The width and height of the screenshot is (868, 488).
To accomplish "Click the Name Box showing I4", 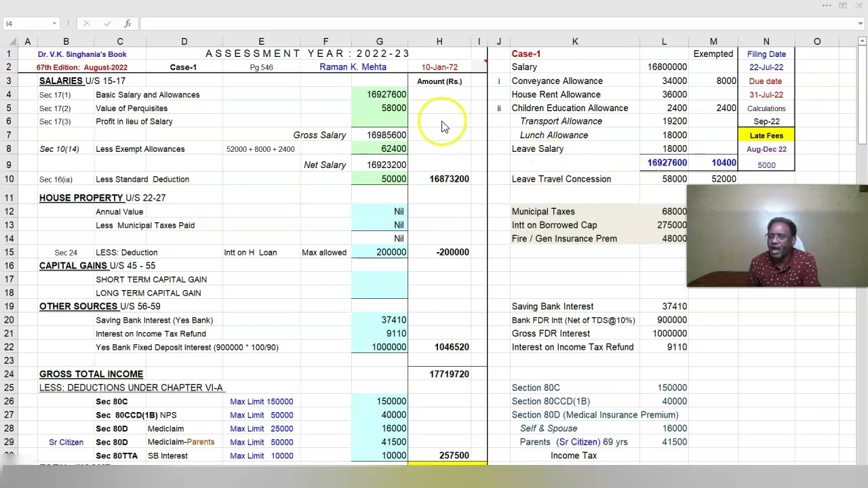I will 26,24.
